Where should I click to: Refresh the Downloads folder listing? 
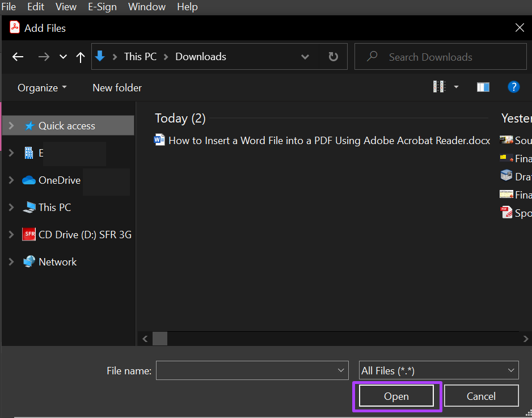pyautogui.click(x=333, y=57)
